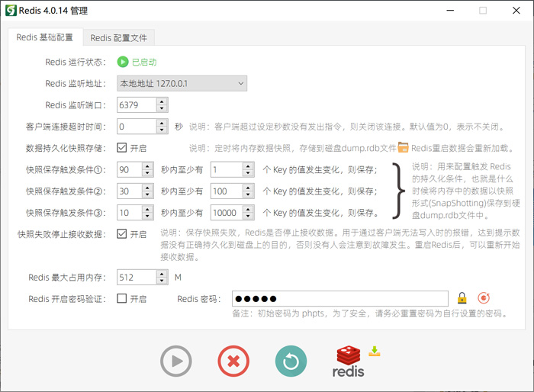This screenshot has height=392, width=534.
Task: Click the yellow padlock password icon
Action: pos(462,298)
